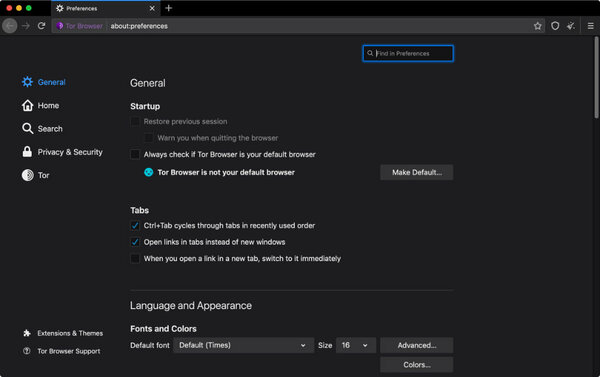Open the hamburger application menu
This screenshot has width=600, height=377.
click(590, 26)
